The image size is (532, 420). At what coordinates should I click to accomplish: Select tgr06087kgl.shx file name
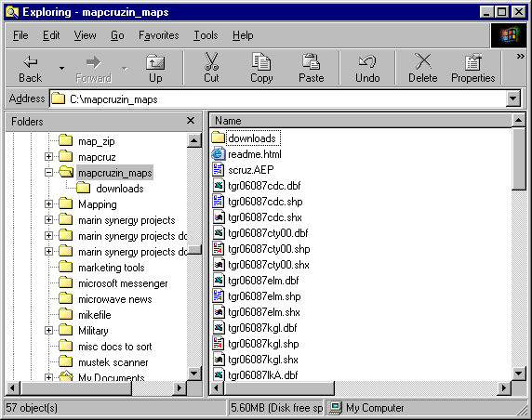263,360
